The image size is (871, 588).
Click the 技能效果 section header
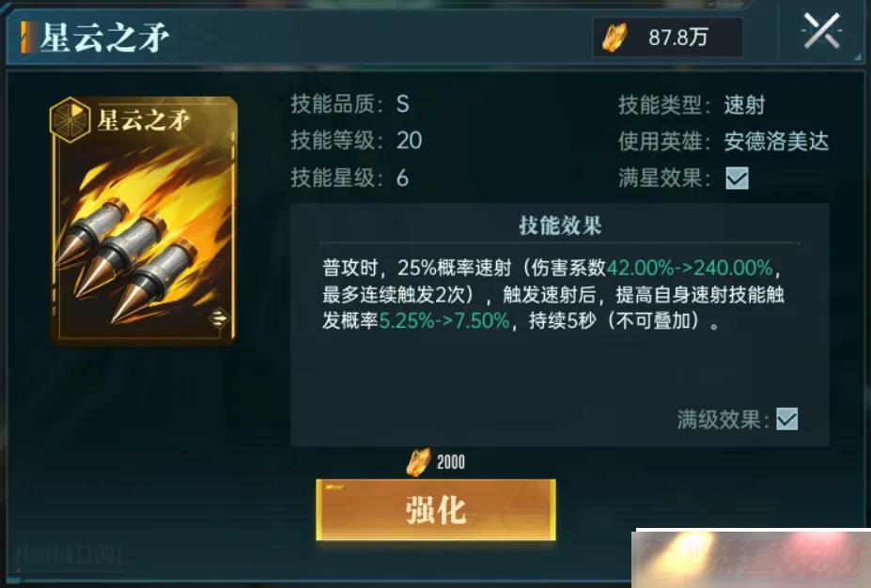click(x=560, y=225)
